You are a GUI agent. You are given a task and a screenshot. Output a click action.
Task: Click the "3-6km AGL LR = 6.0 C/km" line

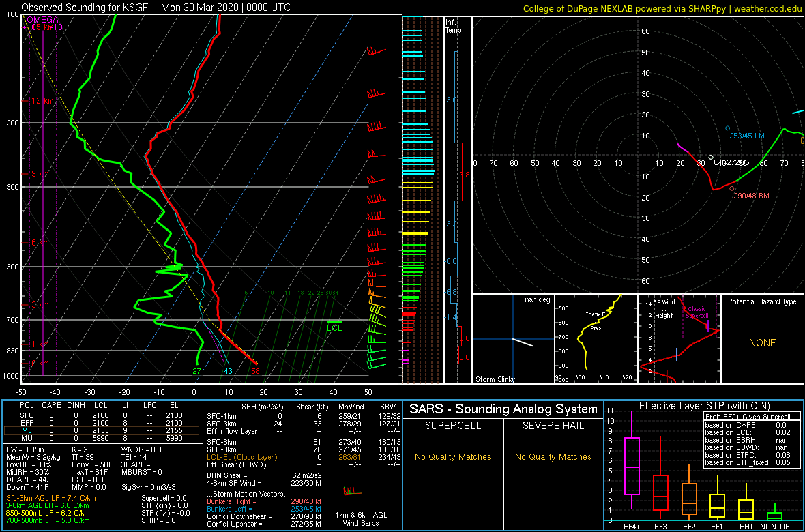(x=48, y=506)
